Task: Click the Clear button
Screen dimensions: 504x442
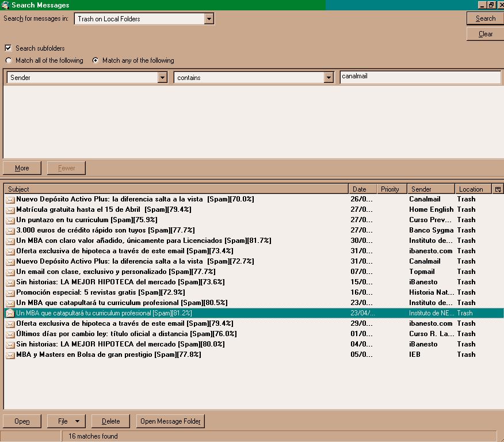Action: tap(486, 34)
